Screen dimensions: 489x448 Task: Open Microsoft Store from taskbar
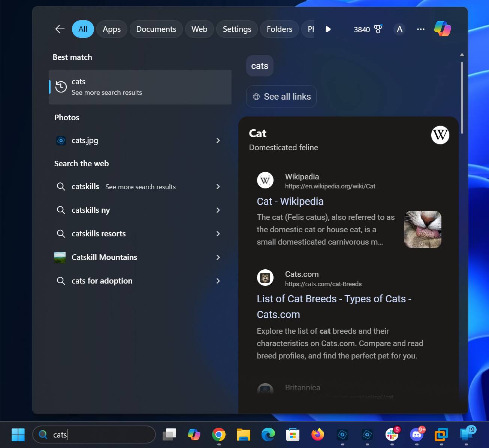click(x=293, y=435)
